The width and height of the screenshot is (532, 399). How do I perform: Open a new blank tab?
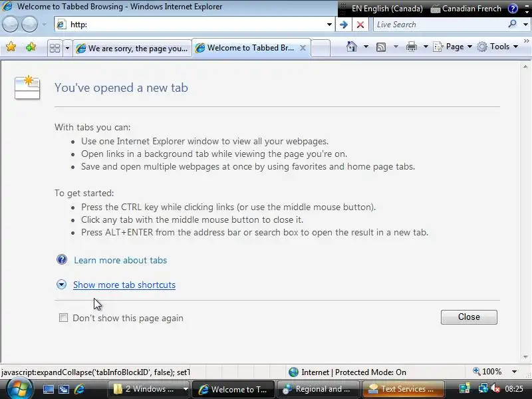[321, 48]
